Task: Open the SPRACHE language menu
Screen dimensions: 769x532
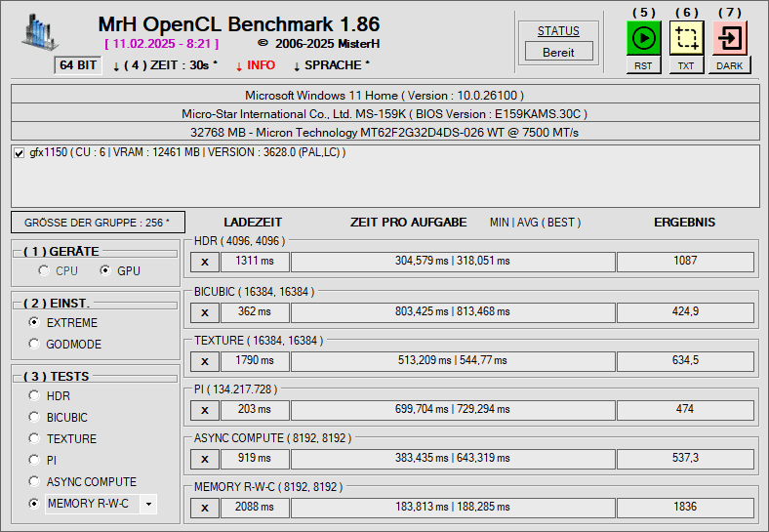Action: [332, 65]
